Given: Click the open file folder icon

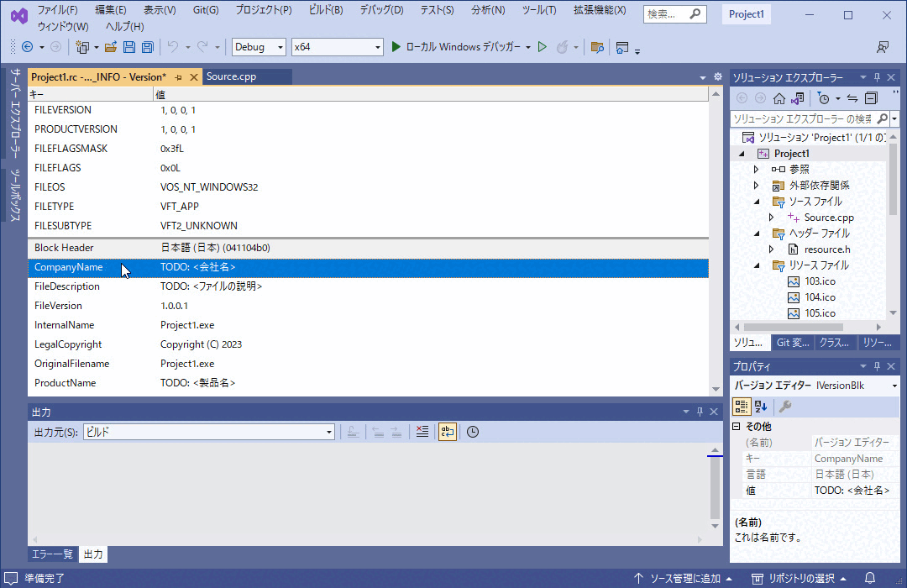Looking at the screenshot, I should pyautogui.click(x=111, y=47).
